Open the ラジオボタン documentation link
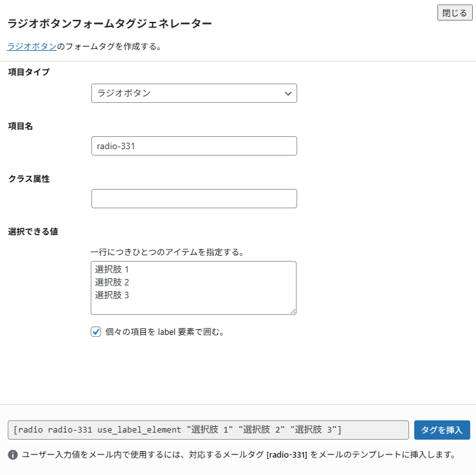The height and width of the screenshot is (475, 476). point(32,46)
